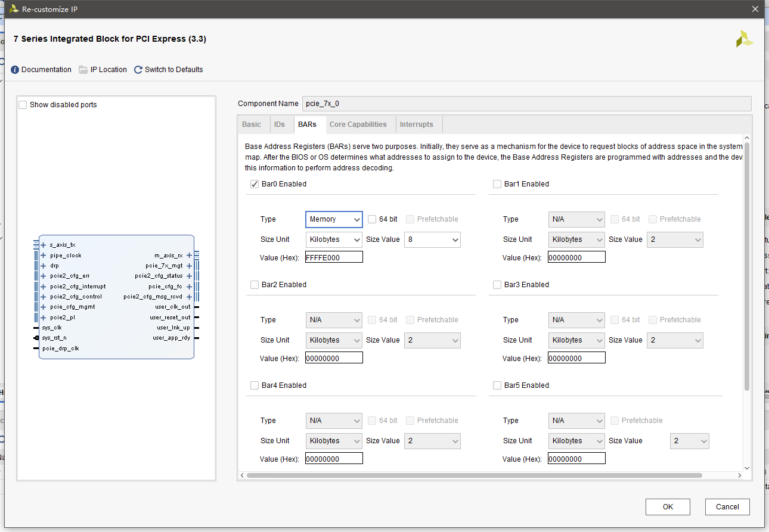Expand the pcie_cfg_mgmt port plus icon
769x532 pixels.
pos(43,307)
